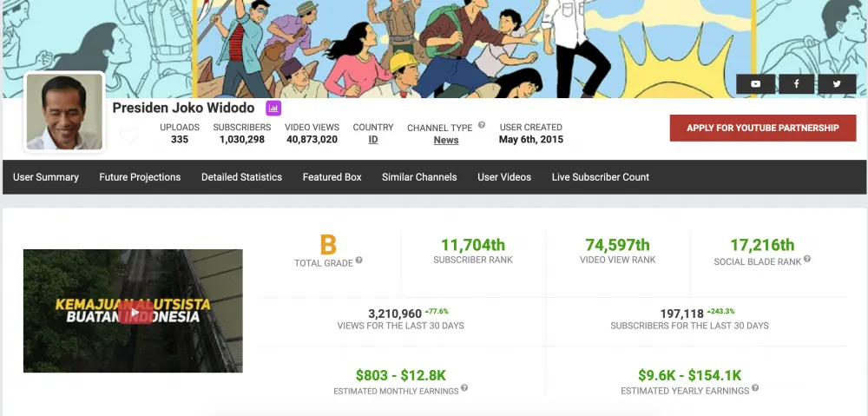Click the 3,210,960 views figure
The width and height of the screenshot is (868, 416).
(395, 314)
